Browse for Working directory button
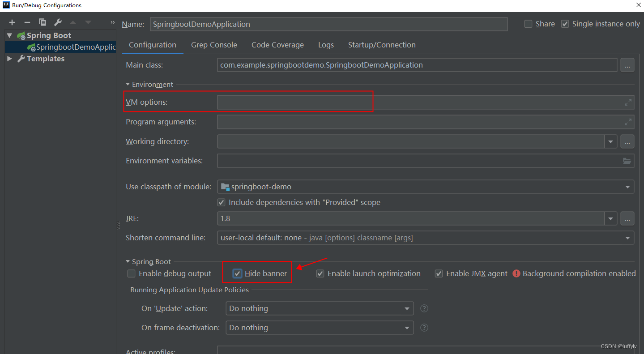Viewport: 644px width, 354px height. pyautogui.click(x=627, y=141)
